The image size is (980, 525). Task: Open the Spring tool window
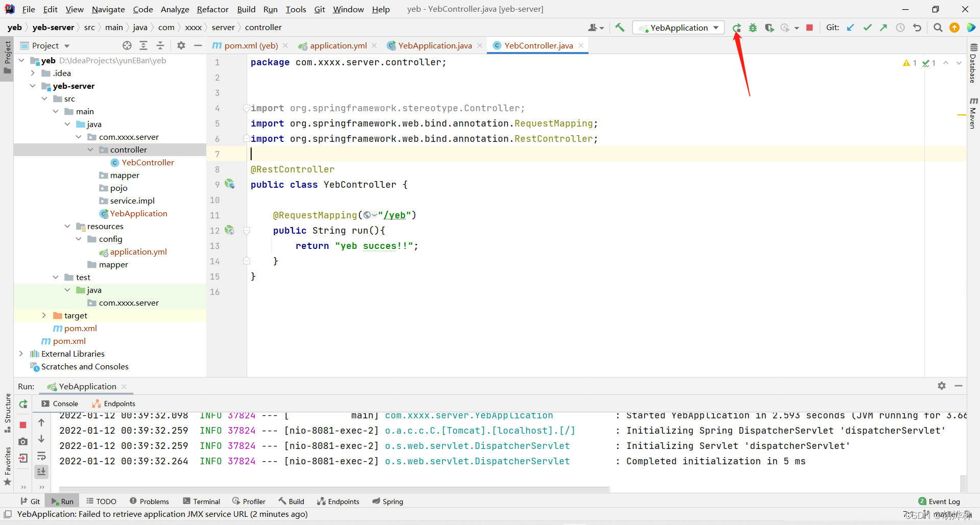click(387, 501)
